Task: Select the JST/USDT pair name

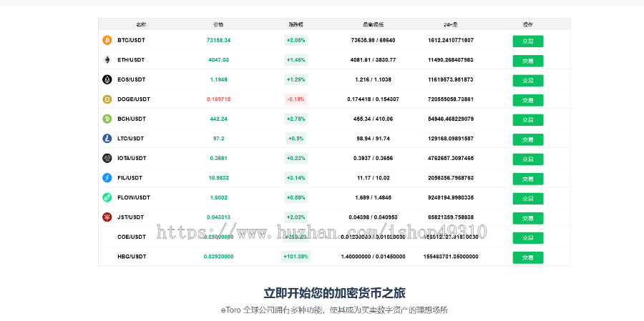Action: click(x=131, y=217)
